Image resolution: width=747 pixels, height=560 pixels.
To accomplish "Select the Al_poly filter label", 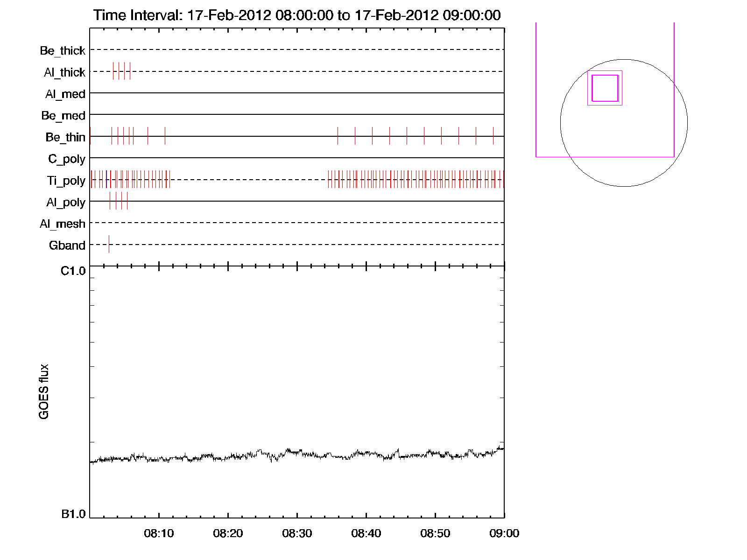I will [66, 203].
